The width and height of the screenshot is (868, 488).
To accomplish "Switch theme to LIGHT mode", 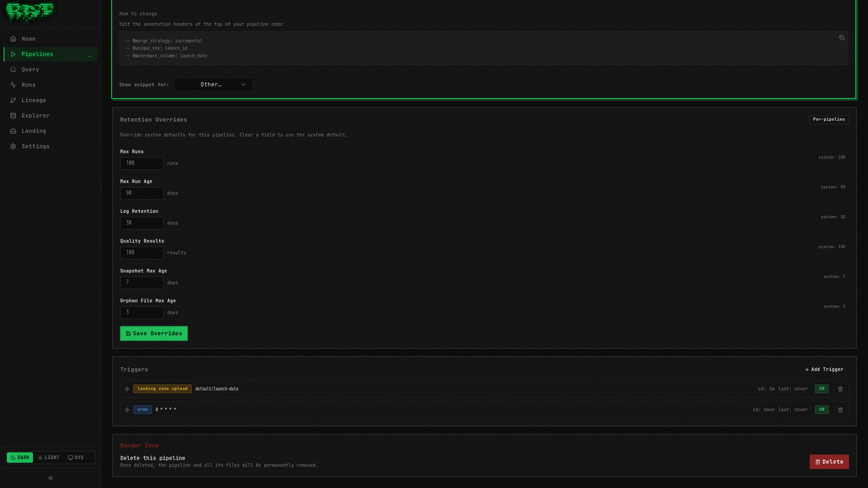I will click(x=48, y=457).
